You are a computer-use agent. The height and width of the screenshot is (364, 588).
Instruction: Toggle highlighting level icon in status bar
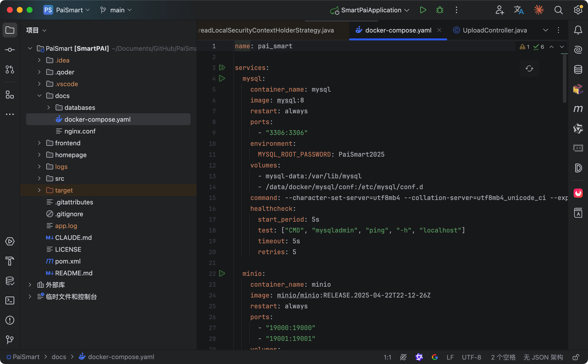[403, 357]
